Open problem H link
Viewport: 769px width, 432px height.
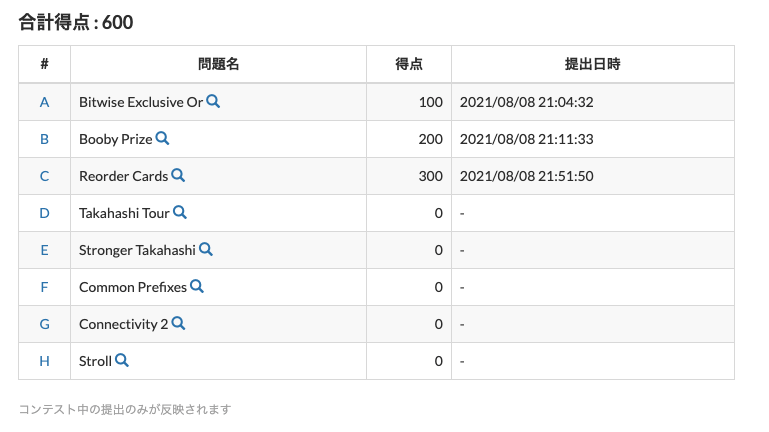click(x=44, y=361)
